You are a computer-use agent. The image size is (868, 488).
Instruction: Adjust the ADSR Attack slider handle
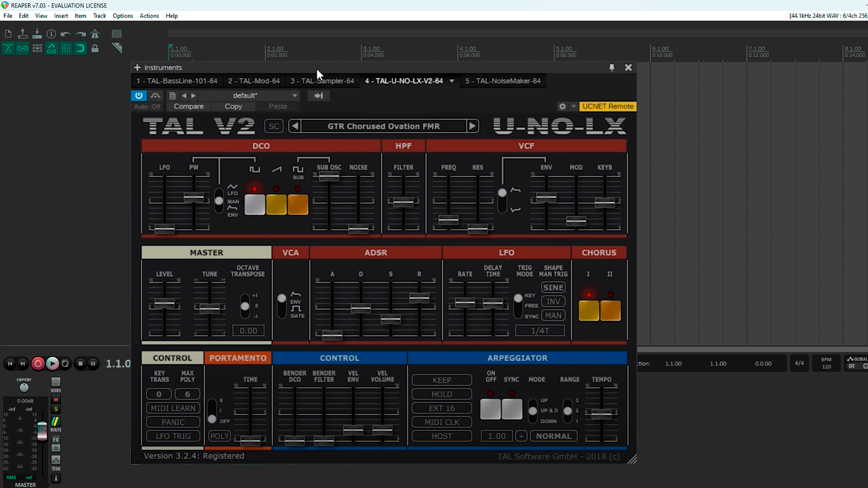pyautogui.click(x=332, y=335)
